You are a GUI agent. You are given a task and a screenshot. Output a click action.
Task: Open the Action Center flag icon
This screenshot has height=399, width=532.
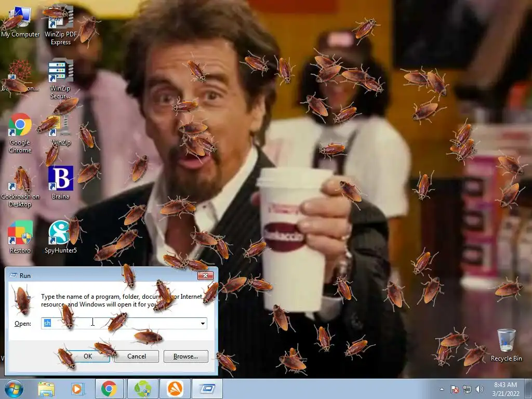click(x=455, y=389)
